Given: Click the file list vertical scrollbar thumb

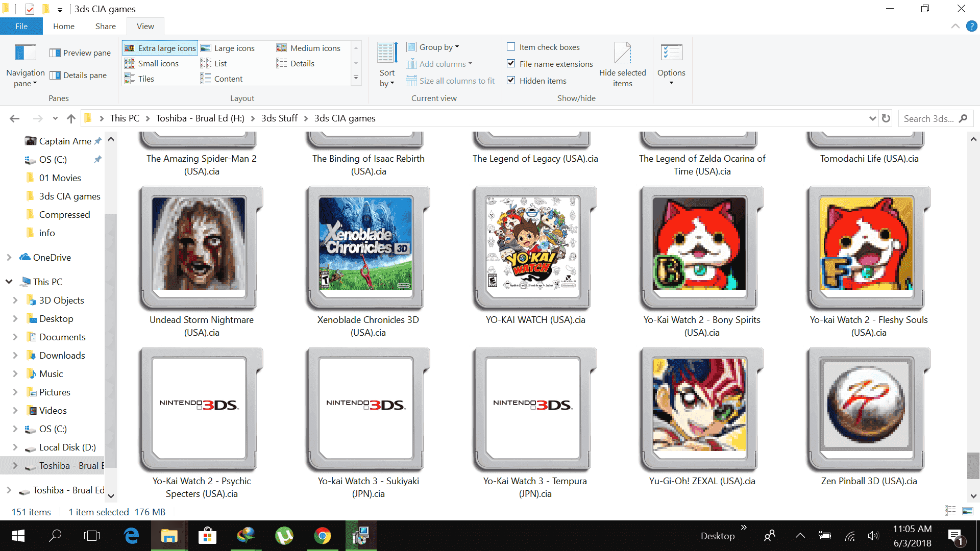Looking at the screenshot, I should pyautogui.click(x=973, y=465).
